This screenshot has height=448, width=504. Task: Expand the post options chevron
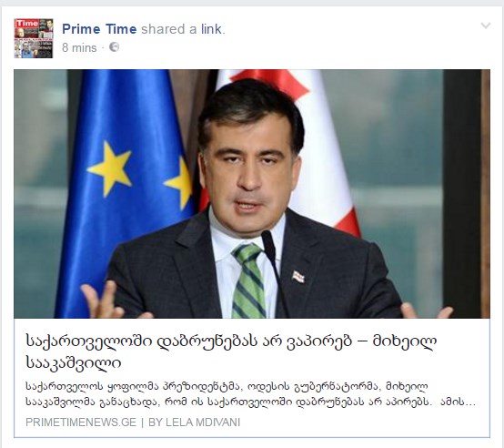pyautogui.click(x=486, y=25)
